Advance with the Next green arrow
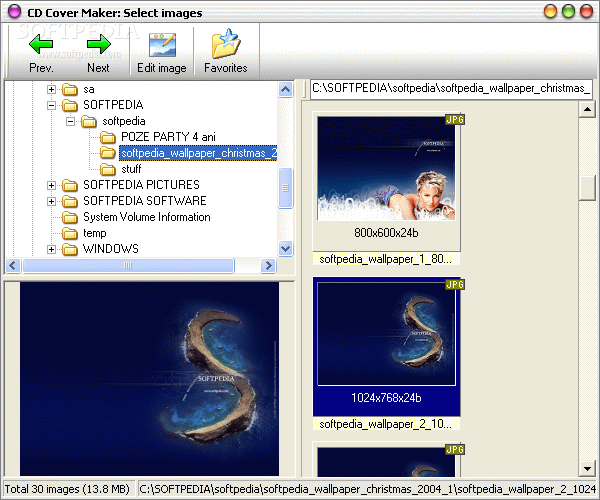 [x=98, y=44]
